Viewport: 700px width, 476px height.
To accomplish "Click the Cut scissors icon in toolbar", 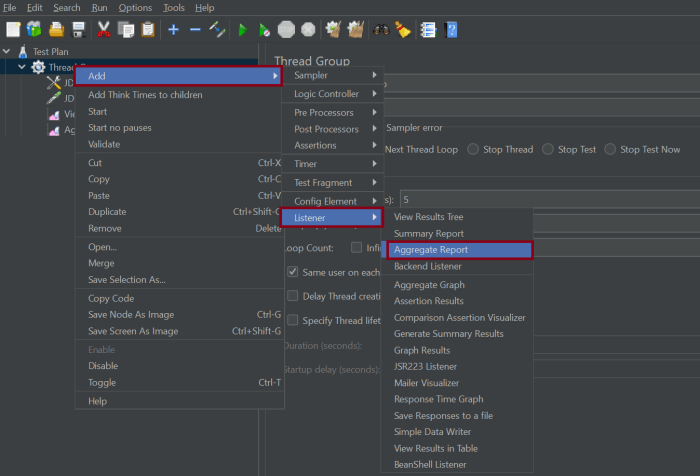I will click(103, 30).
